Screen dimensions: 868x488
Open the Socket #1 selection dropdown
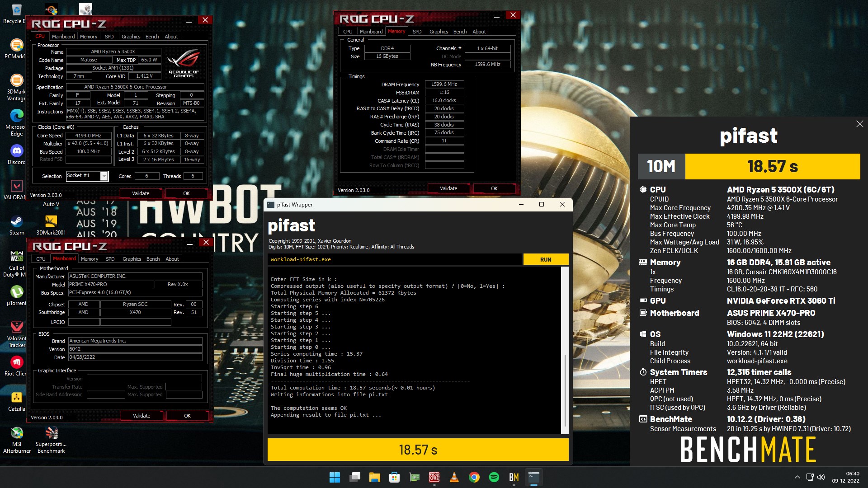tap(87, 176)
